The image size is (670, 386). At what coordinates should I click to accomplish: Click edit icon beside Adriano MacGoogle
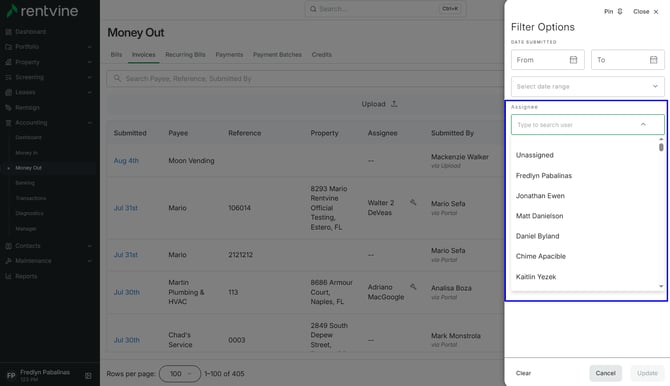413,286
